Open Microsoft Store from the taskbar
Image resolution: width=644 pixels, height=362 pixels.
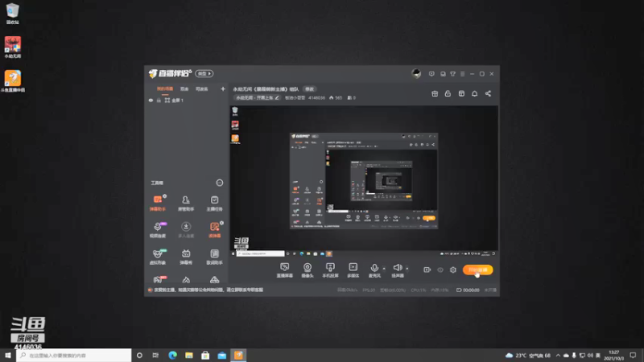pyautogui.click(x=205, y=355)
